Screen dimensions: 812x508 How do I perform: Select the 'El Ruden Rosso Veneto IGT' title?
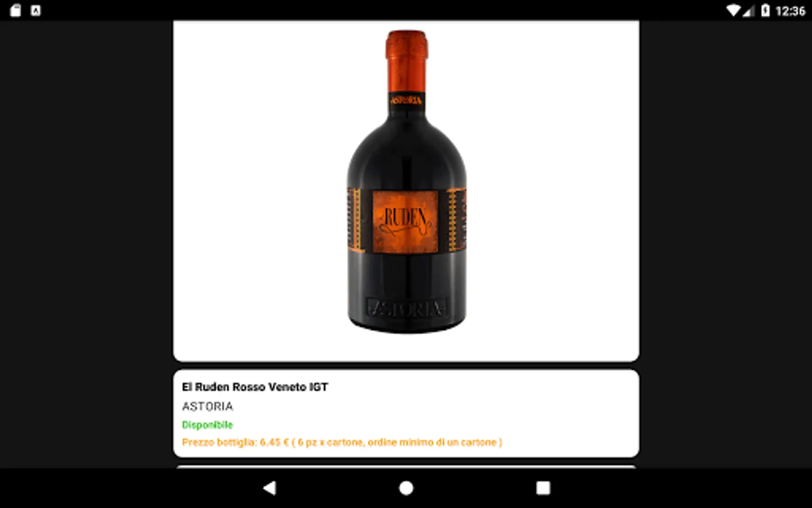(x=255, y=387)
